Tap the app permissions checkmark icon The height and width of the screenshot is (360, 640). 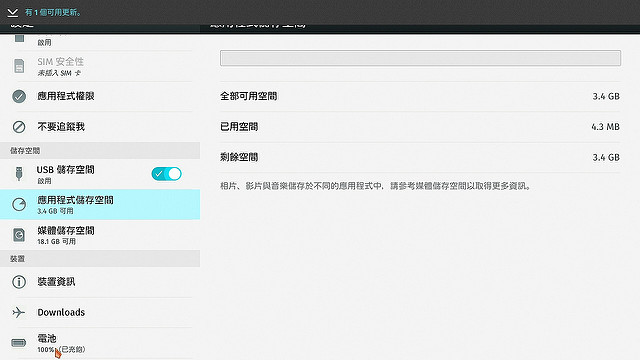[x=19, y=96]
